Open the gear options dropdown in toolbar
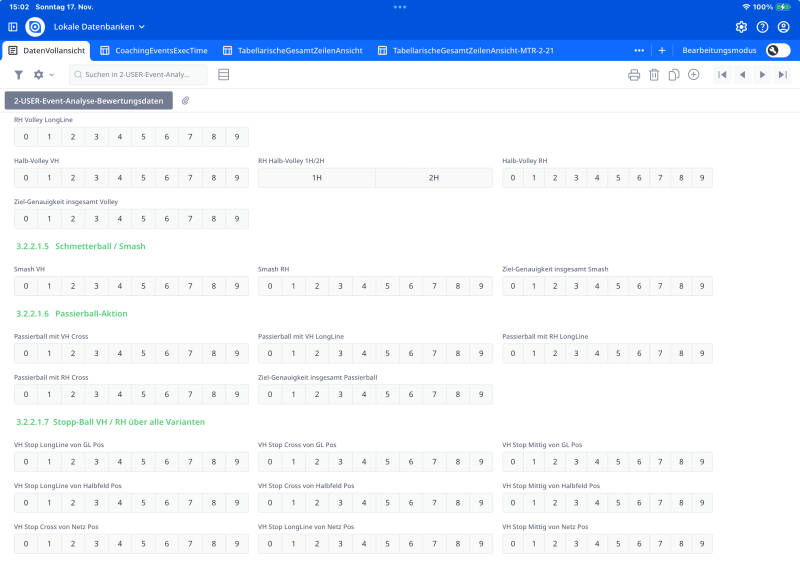Image resolution: width=800 pixels, height=561 pixels. click(43, 75)
